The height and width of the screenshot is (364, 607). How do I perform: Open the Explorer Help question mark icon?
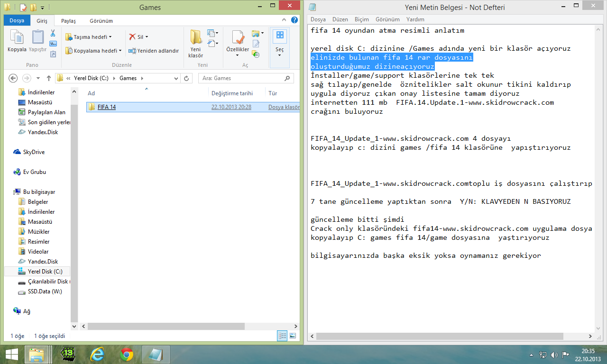pos(294,20)
